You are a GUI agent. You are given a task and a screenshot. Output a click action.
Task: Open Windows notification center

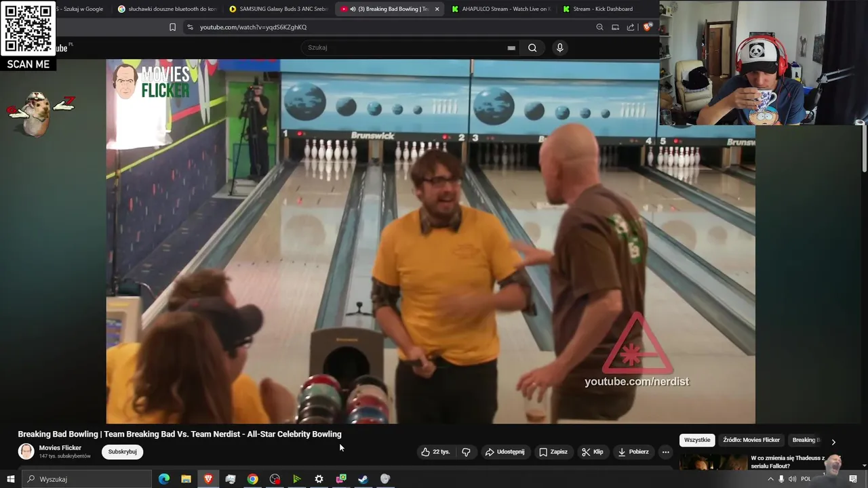[x=853, y=479]
